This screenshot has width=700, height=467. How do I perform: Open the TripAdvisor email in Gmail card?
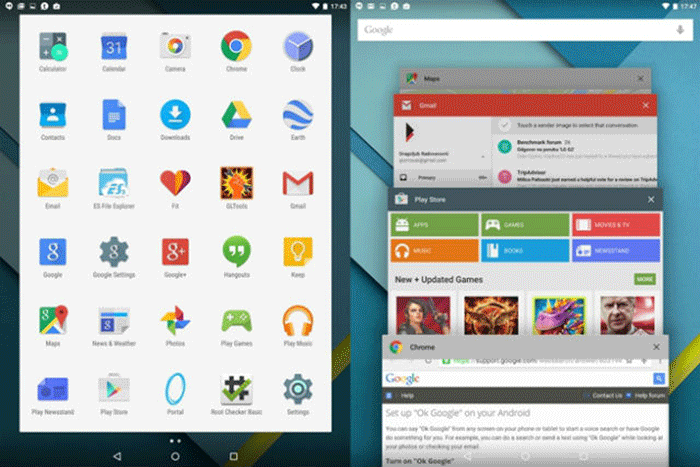point(576,176)
